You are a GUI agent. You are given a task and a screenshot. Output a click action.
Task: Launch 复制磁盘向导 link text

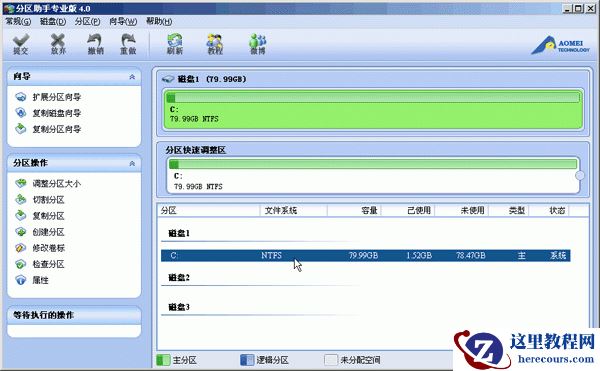[57, 113]
